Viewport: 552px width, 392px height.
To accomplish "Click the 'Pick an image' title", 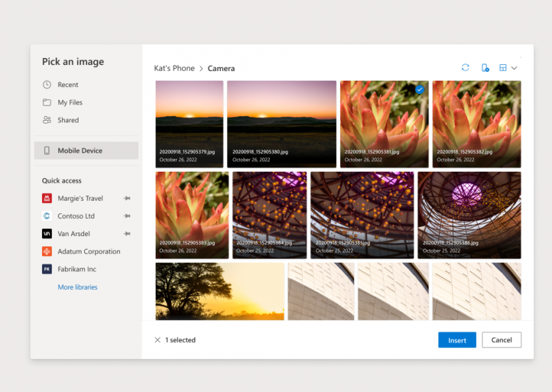I will click(x=73, y=61).
